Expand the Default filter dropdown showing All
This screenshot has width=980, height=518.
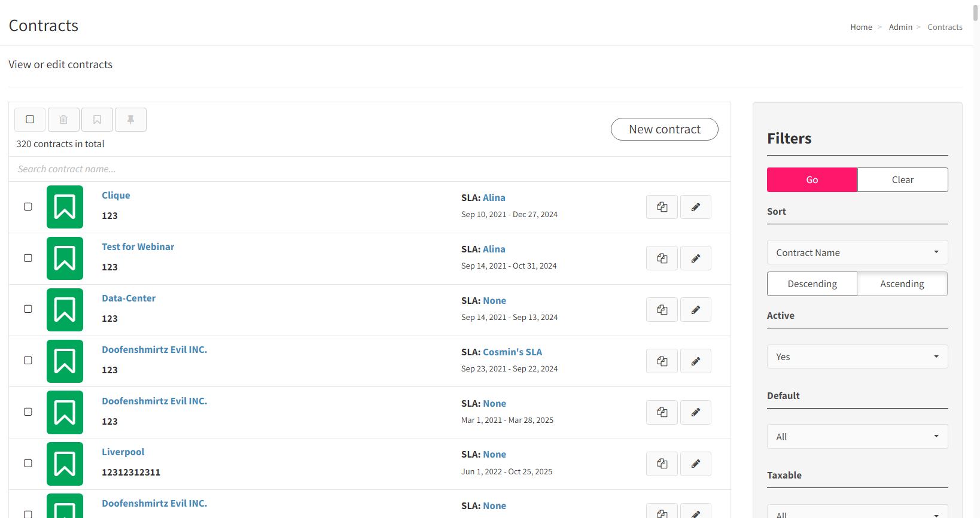(x=857, y=437)
